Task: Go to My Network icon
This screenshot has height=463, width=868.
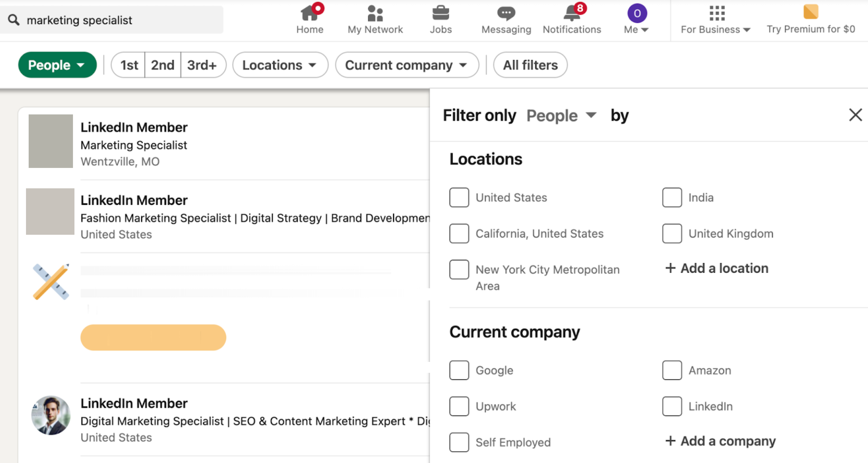Action: 375,13
